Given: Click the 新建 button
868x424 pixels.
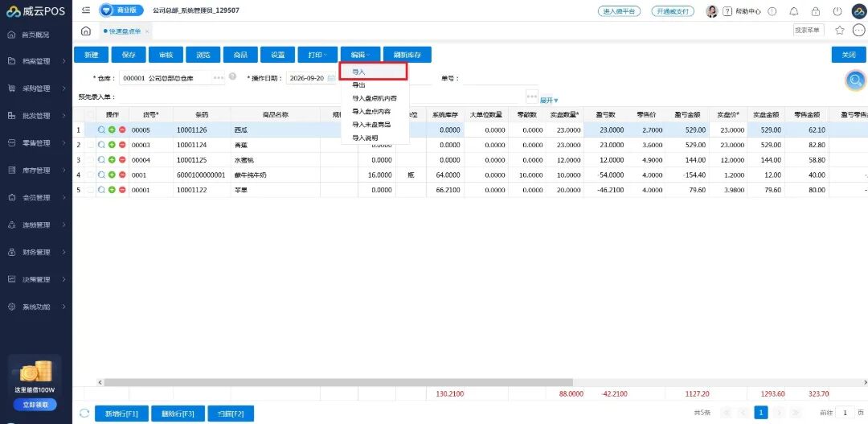Looking at the screenshot, I should coord(92,55).
